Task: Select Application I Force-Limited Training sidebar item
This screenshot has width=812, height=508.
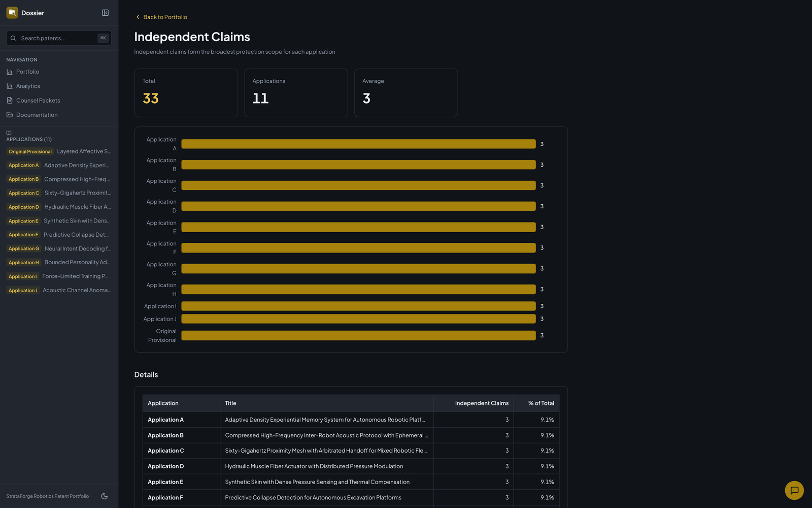Action: [59, 276]
